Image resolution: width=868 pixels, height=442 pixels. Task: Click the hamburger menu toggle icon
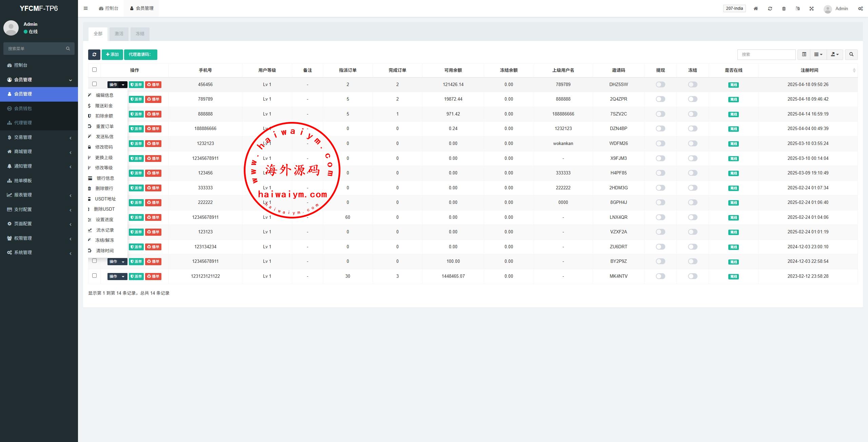point(86,8)
